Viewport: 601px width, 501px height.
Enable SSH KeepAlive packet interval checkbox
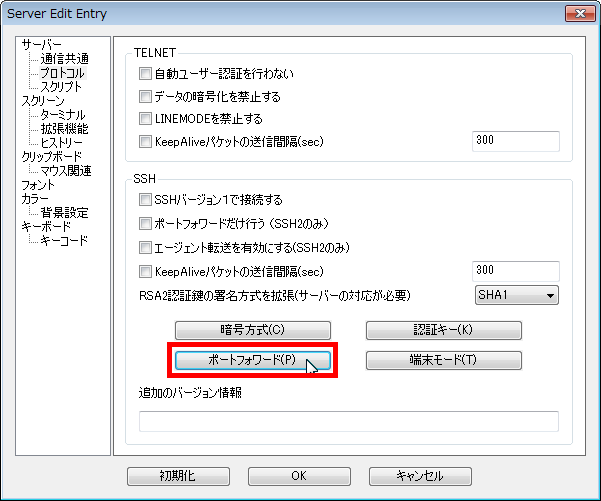coord(145,272)
